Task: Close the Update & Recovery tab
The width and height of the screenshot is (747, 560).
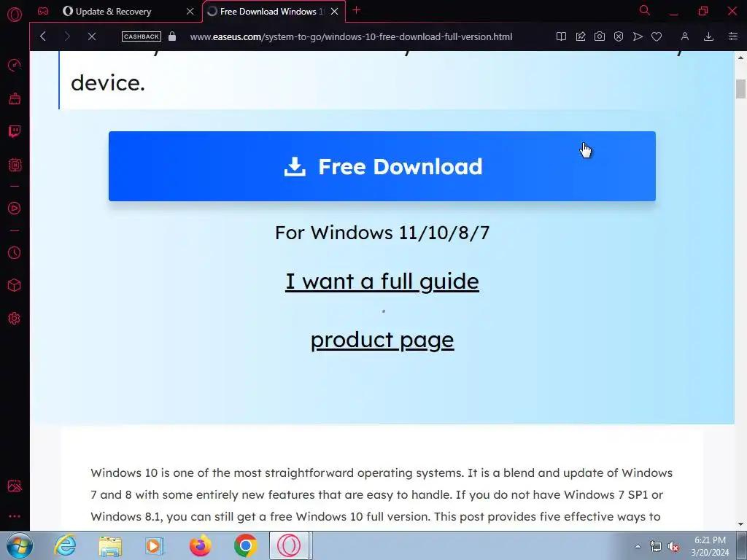Action: click(x=190, y=12)
